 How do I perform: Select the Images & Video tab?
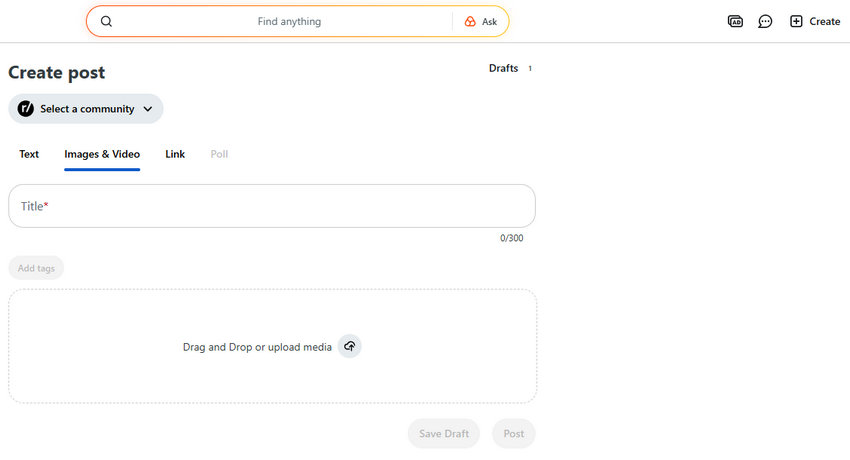click(x=102, y=154)
